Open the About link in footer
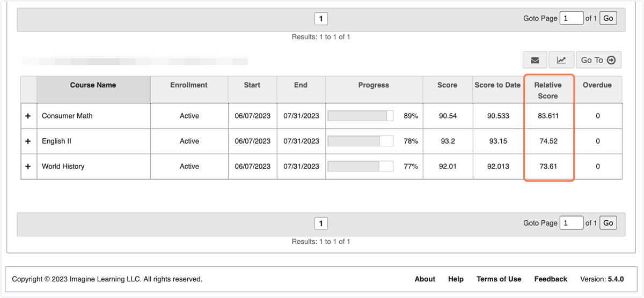Screen dimensions: 644x298 tap(425, 279)
